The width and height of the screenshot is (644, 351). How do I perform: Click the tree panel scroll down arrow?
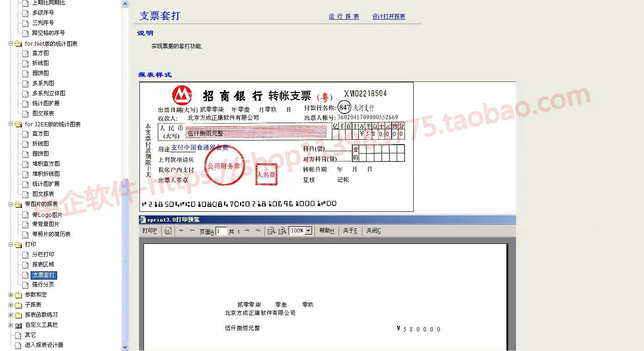click(125, 347)
